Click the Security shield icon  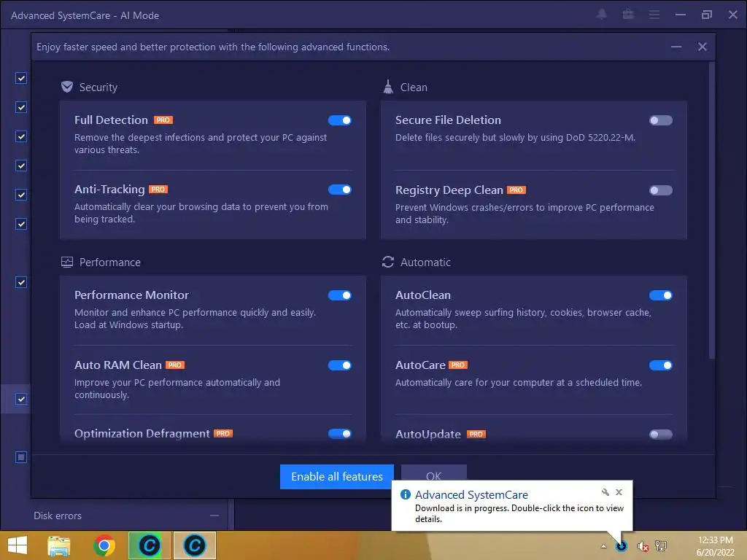(x=67, y=87)
